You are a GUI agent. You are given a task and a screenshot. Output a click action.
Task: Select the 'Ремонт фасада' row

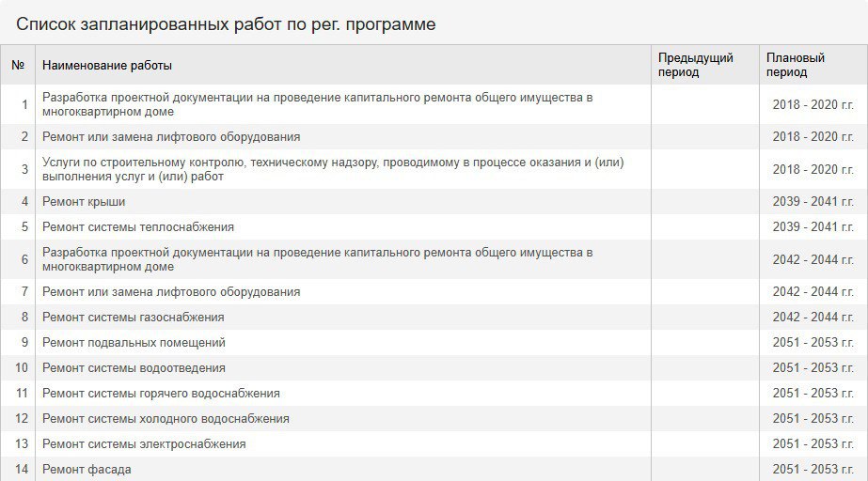434,470
